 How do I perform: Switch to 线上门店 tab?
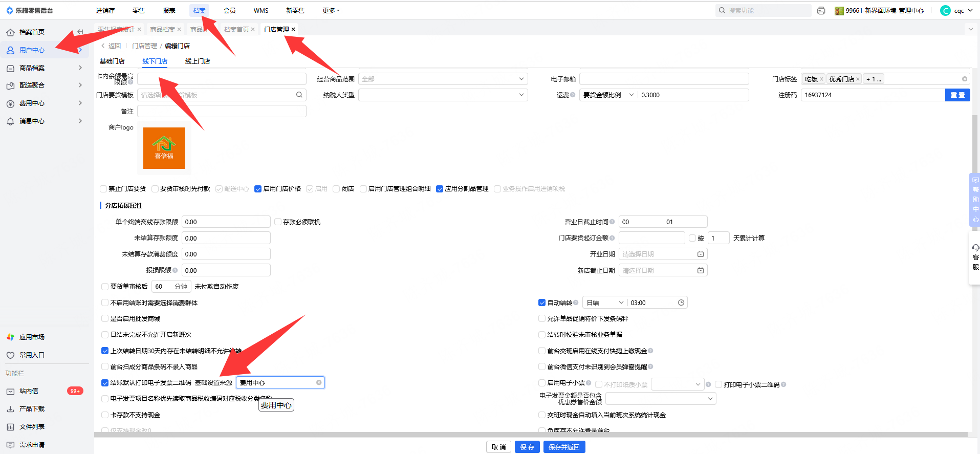(198, 61)
